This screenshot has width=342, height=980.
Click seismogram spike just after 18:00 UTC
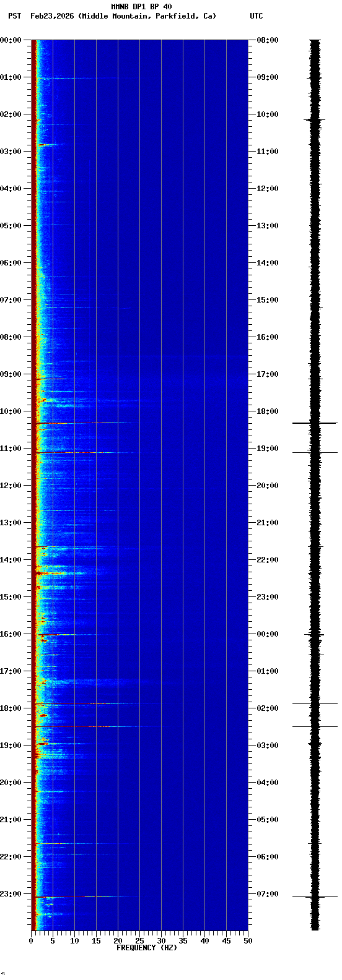(x=315, y=423)
